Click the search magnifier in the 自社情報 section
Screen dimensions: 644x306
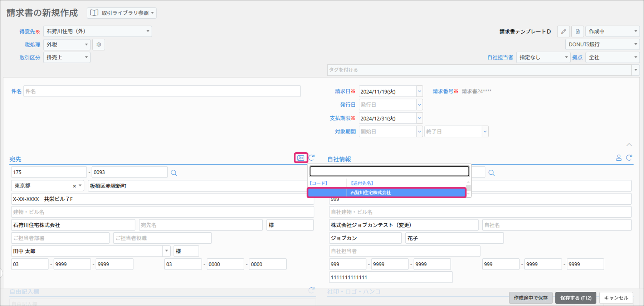pyautogui.click(x=492, y=173)
